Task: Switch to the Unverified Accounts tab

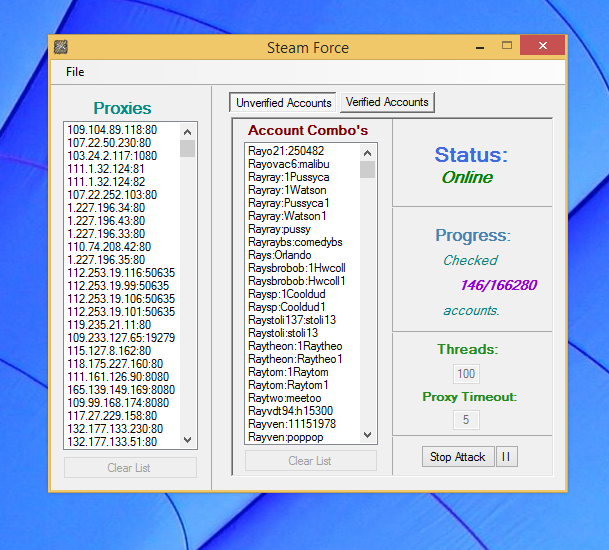Action: [283, 103]
